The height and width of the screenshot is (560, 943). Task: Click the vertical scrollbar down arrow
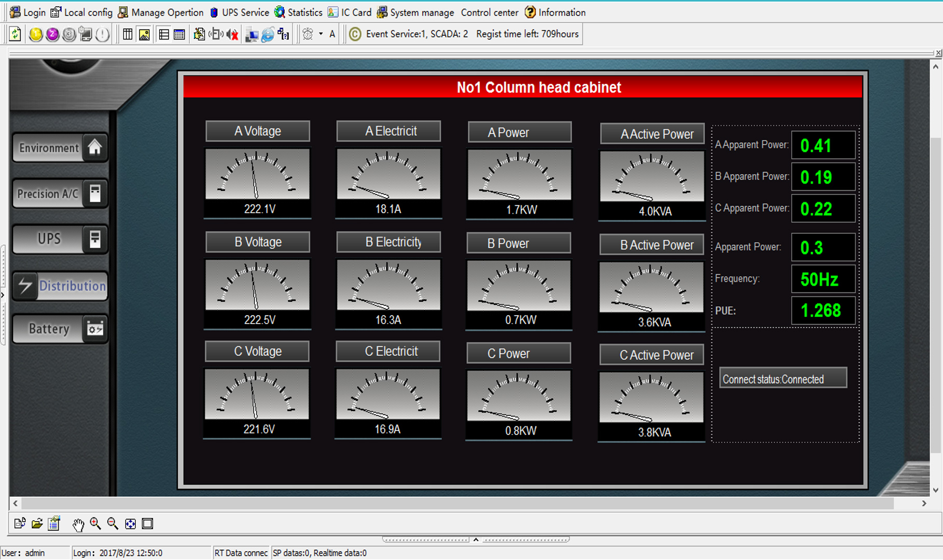[x=936, y=490]
